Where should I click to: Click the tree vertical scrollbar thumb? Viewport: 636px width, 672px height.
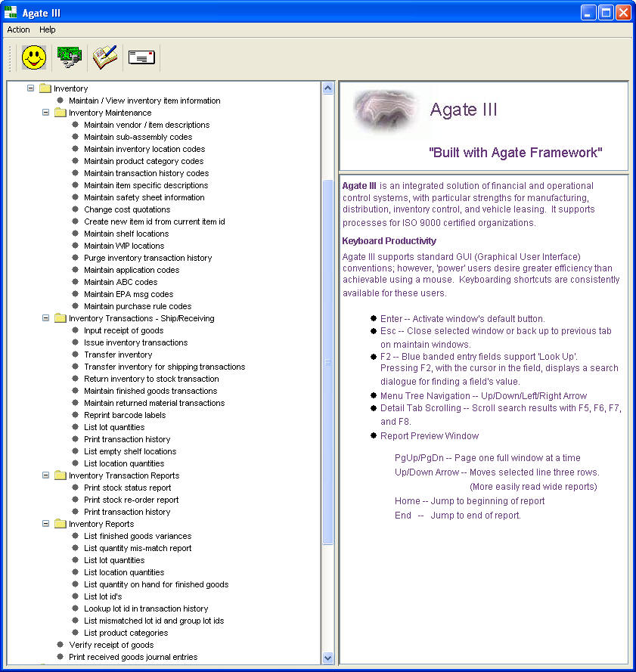(x=327, y=362)
